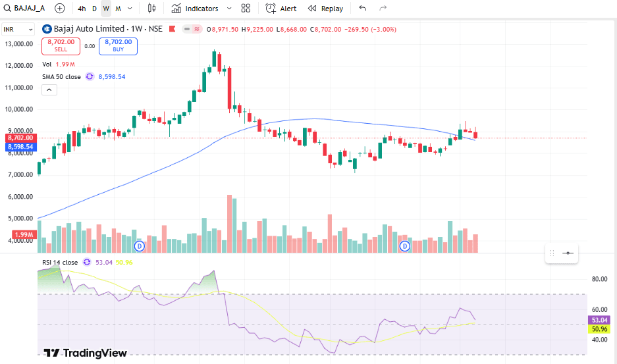Create an Alert
The image size is (617, 364).
281,9
